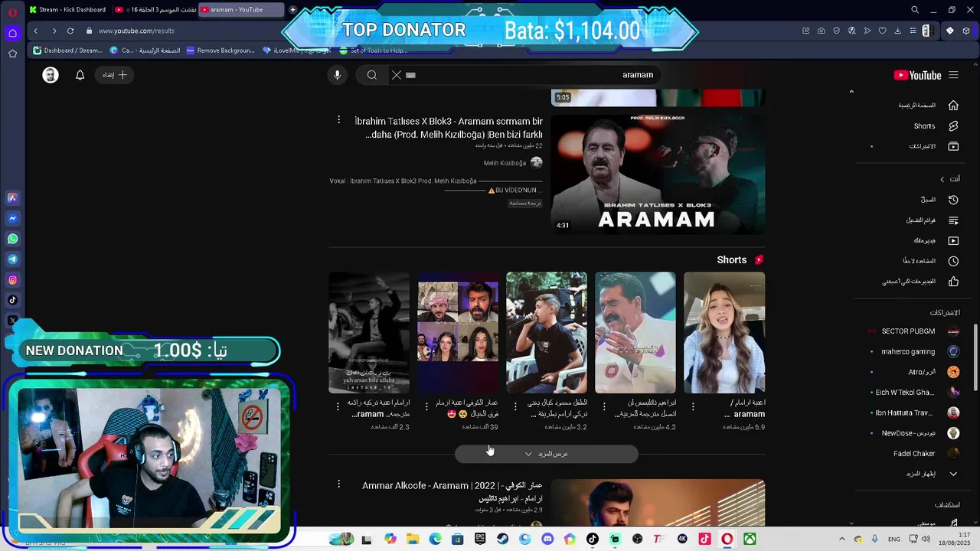Switch to the Arabic-titled YouTube tab
The height and width of the screenshot is (551, 980).
155,10
